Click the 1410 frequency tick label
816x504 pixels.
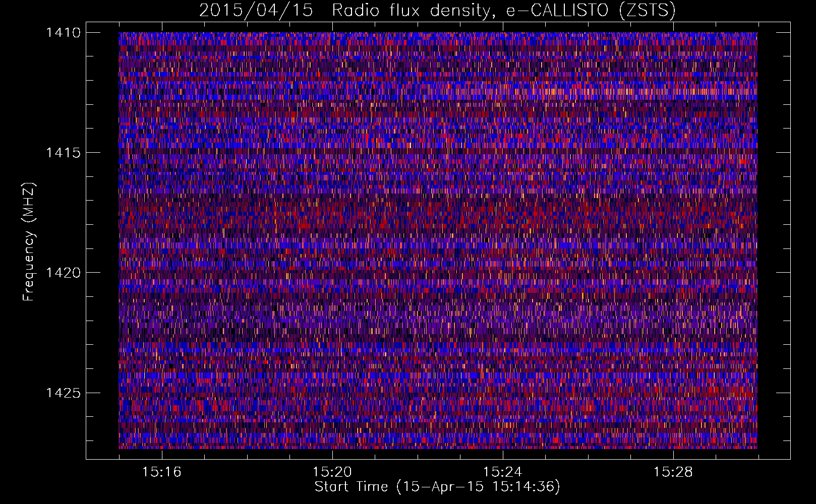63,33
